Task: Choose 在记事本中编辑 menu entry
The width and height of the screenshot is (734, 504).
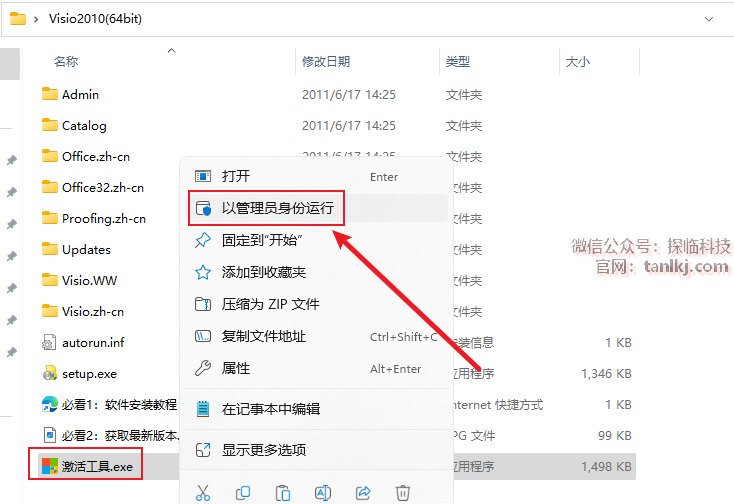Action: click(x=315, y=409)
